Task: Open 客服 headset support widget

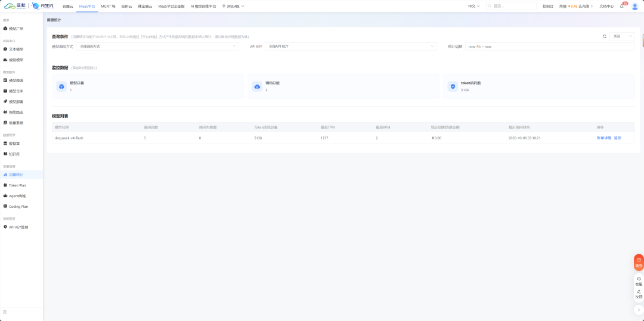Action: click(639, 281)
